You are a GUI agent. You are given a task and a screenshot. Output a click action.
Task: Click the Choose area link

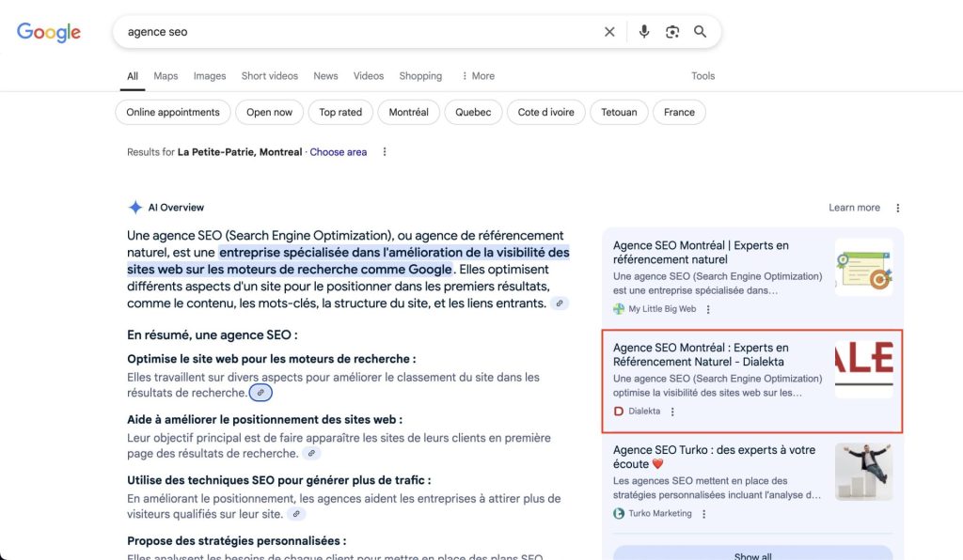338,151
